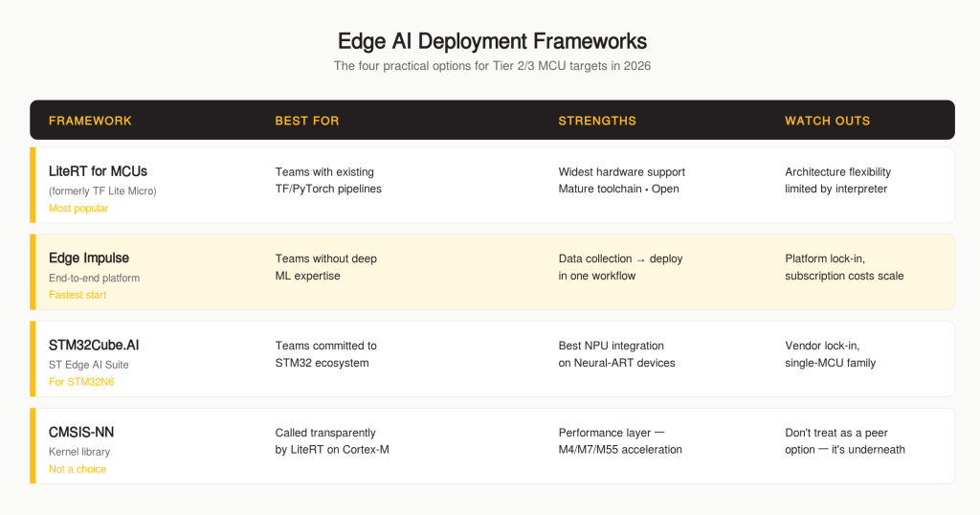Click 'Teams with existing TF/PyTorch pipelines' cell
Image resolution: width=980 pixels, height=515 pixels.
(328, 180)
